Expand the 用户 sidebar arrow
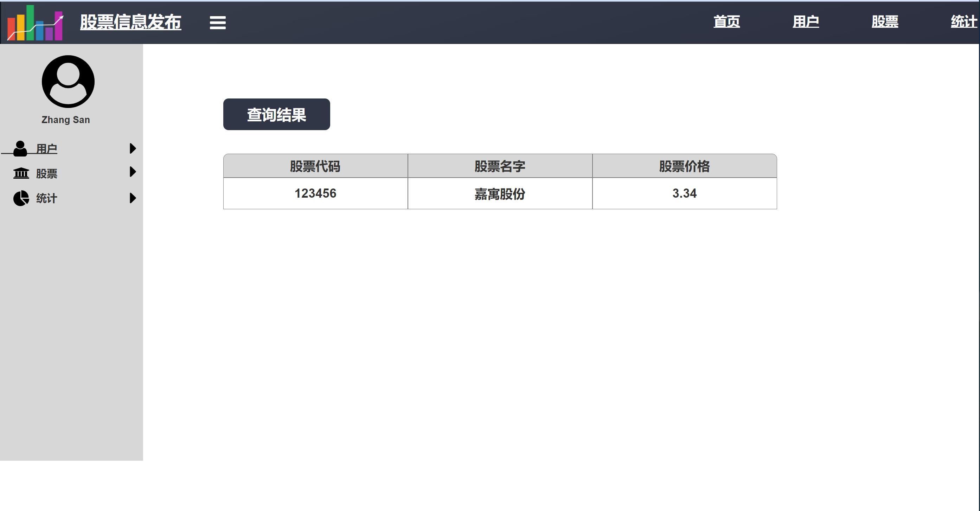Screen dimensions: 980x511 pos(133,148)
